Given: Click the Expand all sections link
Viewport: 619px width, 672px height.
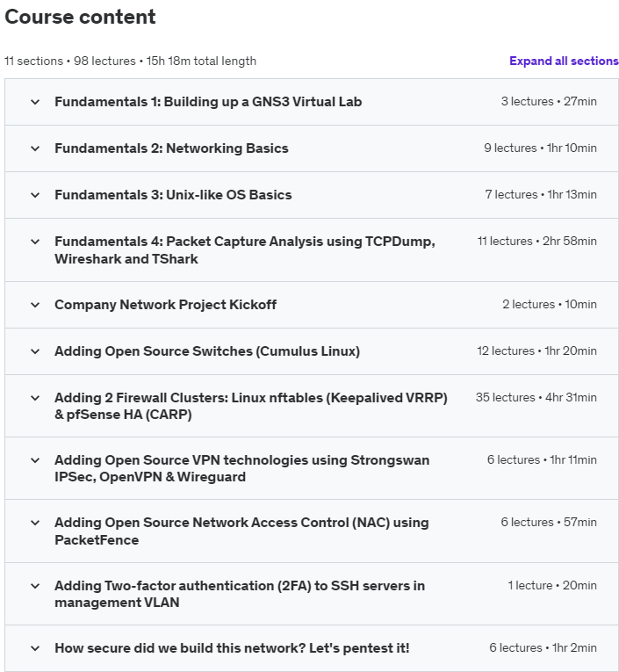Looking at the screenshot, I should click(x=564, y=61).
